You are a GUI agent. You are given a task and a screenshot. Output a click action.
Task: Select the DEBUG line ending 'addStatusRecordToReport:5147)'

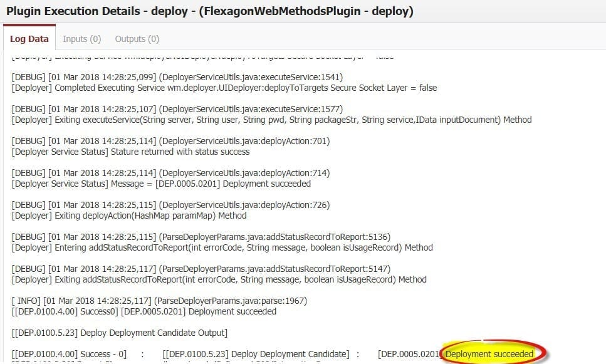point(201,269)
